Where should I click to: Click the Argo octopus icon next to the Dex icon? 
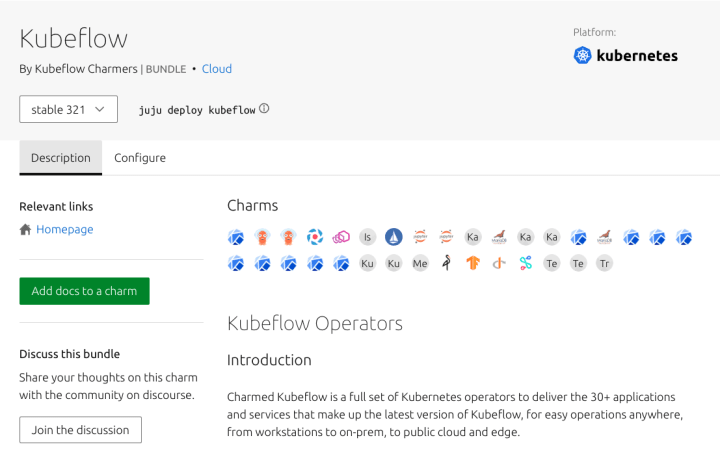[288, 237]
